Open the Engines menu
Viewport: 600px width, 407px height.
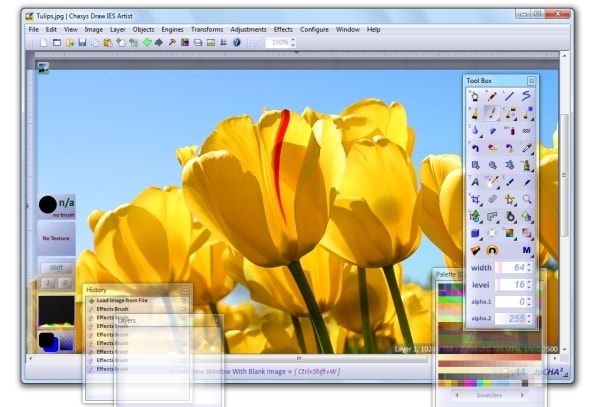click(x=172, y=29)
